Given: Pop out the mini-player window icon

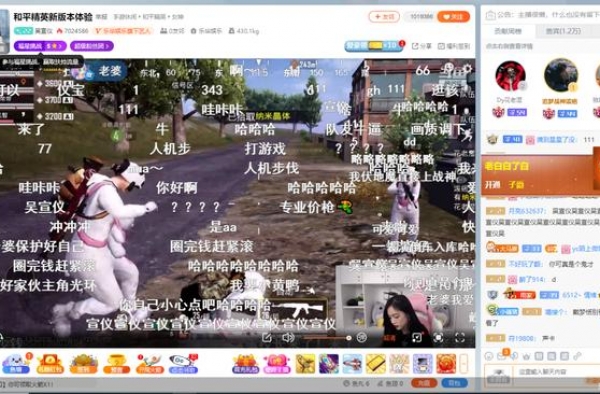Looking at the screenshot, I should [x=417, y=337].
